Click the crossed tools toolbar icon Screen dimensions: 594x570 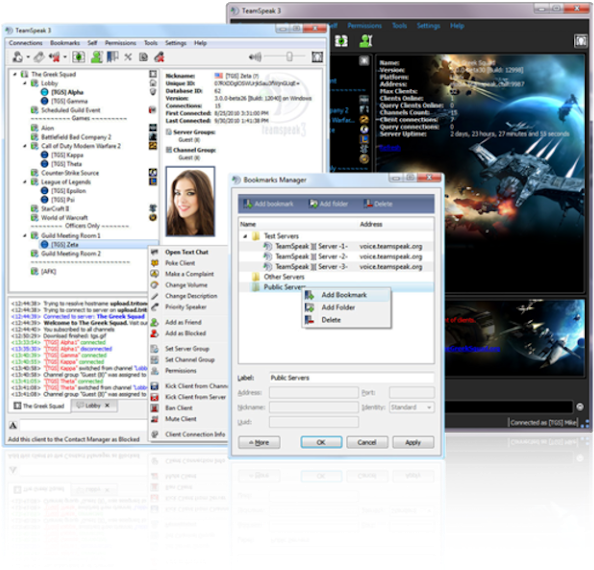point(128,57)
